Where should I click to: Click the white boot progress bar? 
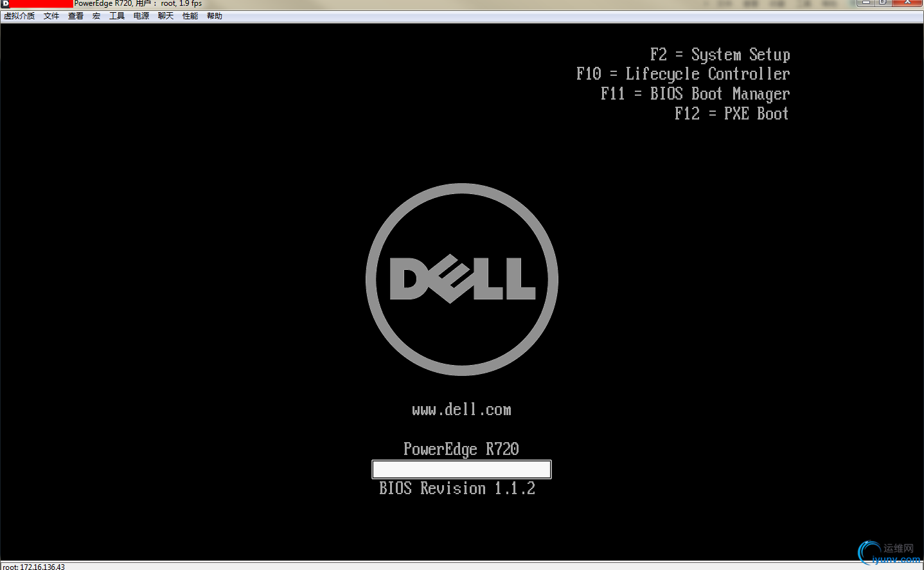461,469
